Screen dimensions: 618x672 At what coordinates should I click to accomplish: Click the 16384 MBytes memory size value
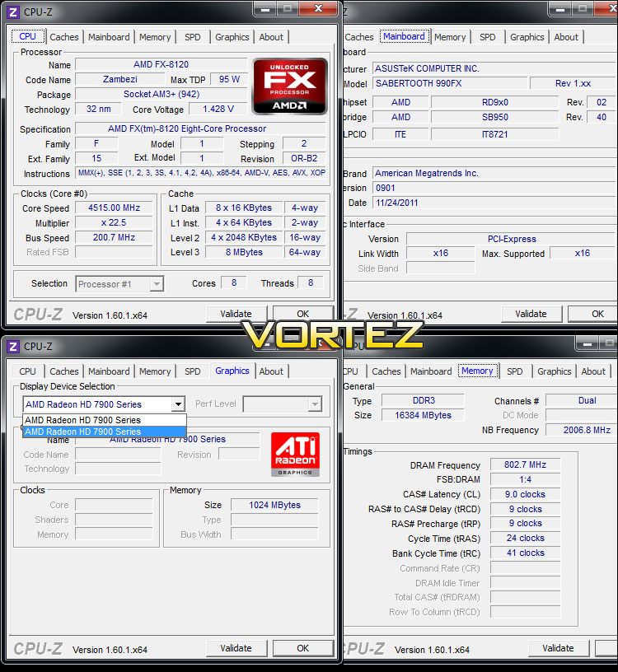coord(423,415)
